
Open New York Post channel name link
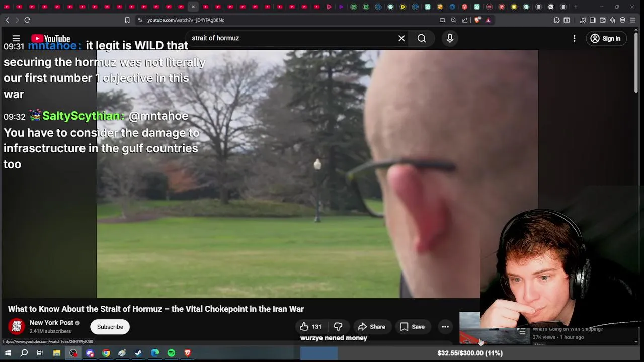[51, 323]
